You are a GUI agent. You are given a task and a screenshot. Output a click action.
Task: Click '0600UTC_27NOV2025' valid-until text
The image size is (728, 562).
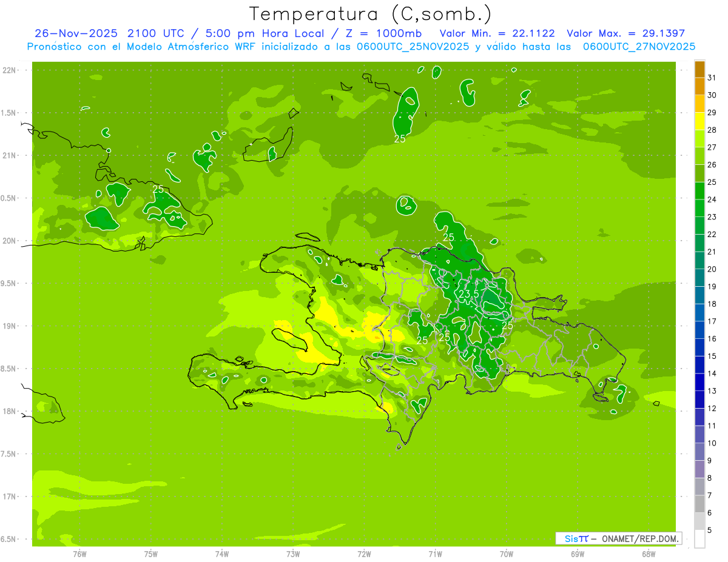(639, 47)
